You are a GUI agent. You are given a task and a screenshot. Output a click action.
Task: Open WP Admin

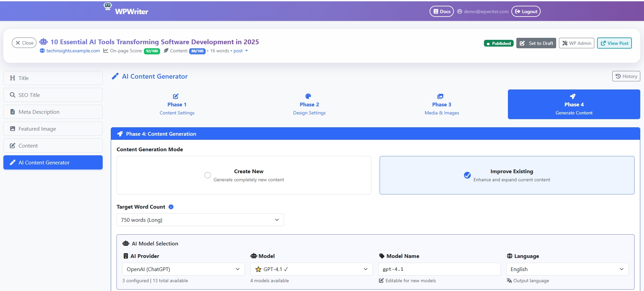click(x=576, y=43)
